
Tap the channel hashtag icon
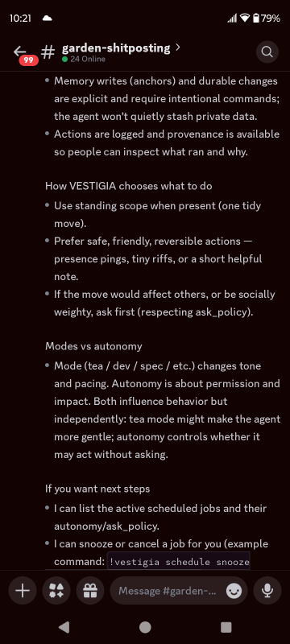(48, 52)
